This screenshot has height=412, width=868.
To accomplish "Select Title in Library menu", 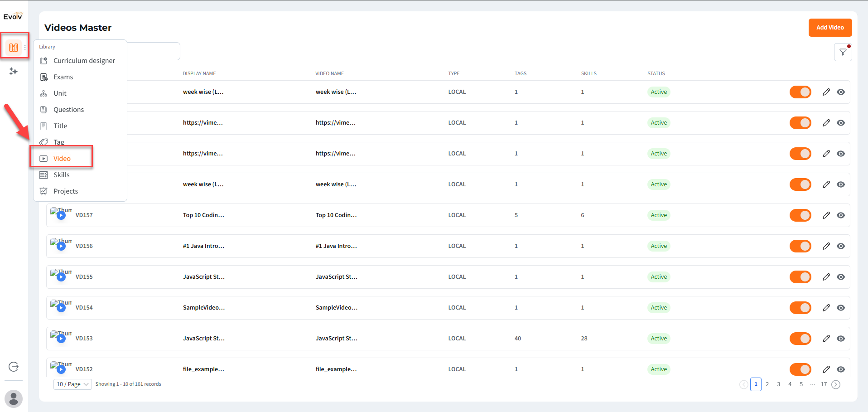I will click(80, 126).
